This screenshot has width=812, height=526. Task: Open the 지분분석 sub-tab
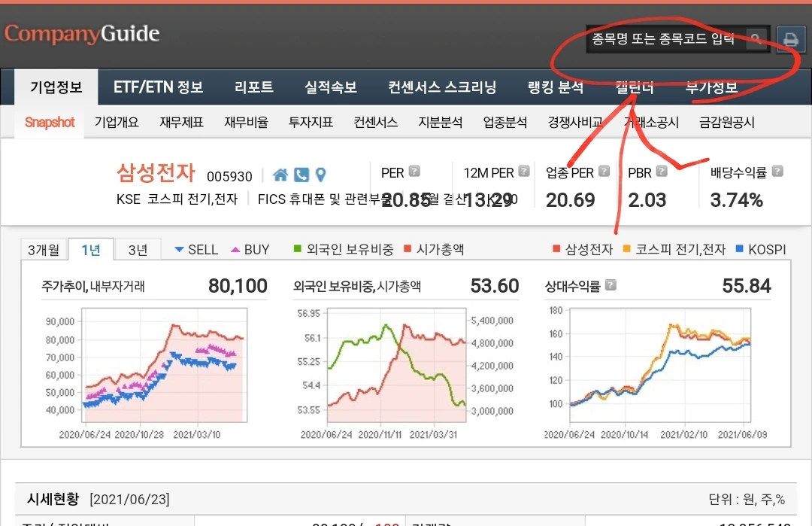tap(440, 123)
